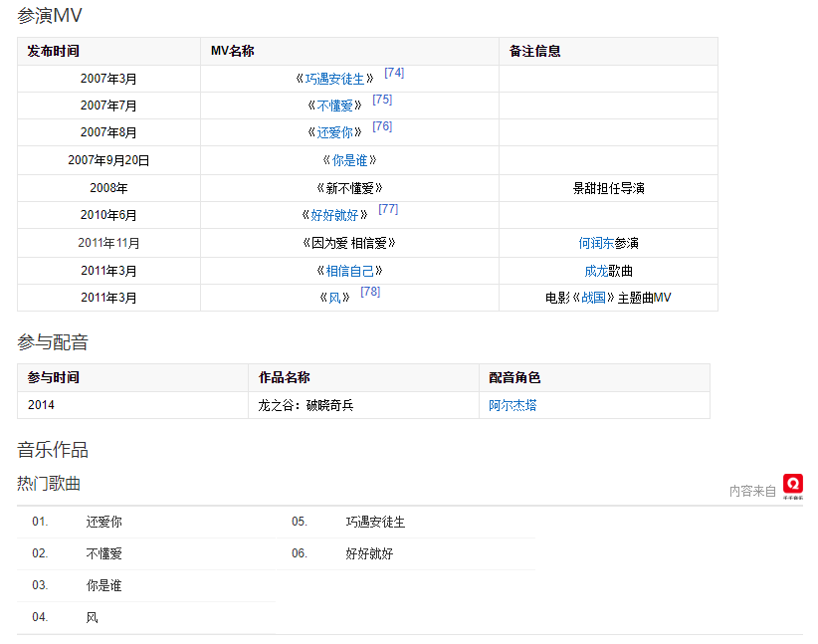The image size is (818, 644).
Task: Click reference footnote [77]
Action: point(388,209)
